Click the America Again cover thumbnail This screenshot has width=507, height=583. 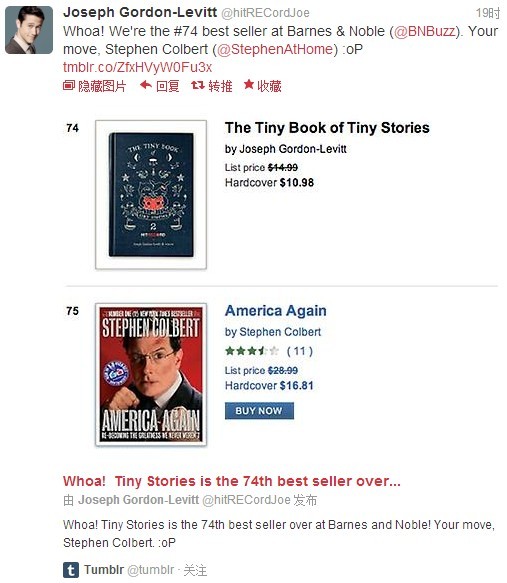point(151,374)
